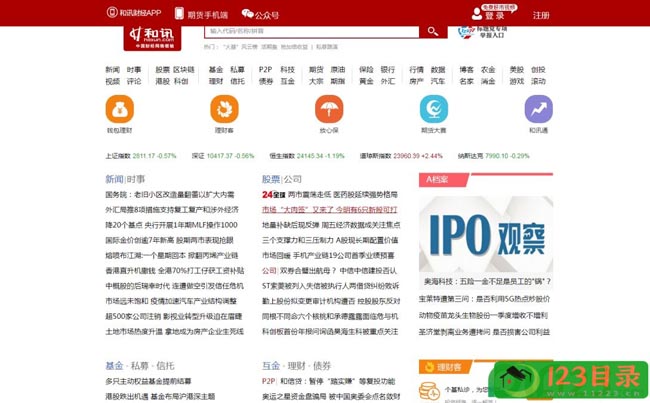Open 汽车 in the navigation menu
This screenshot has width=650, height=403.
point(438,81)
